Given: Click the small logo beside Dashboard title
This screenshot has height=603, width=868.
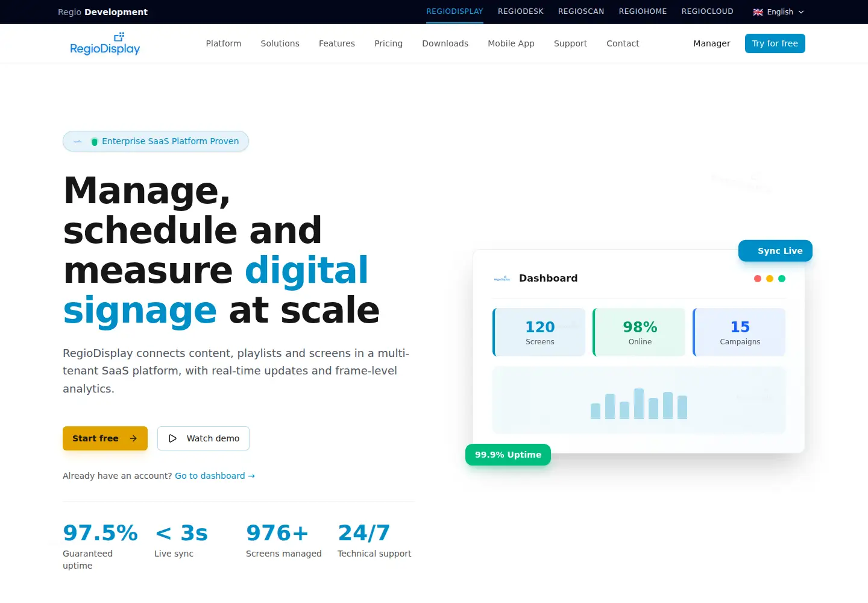Looking at the screenshot, I should [502, 279].
